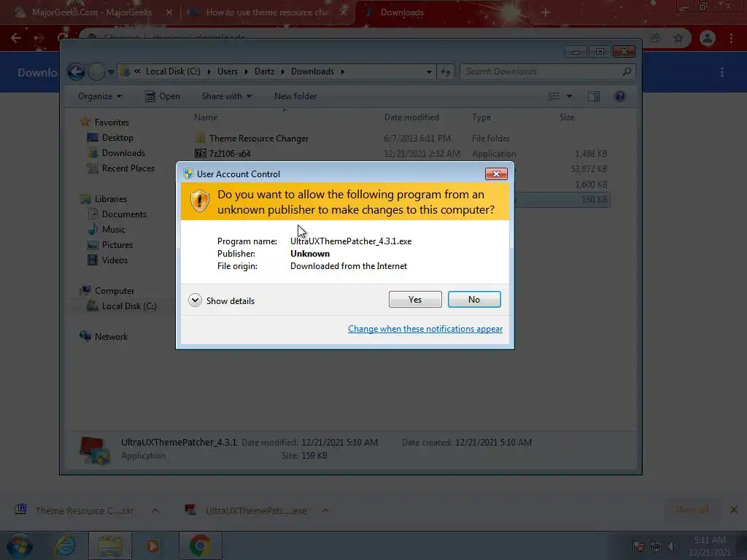Launch Internet Explorer from the taskbar
747x560 pixels.
tap(65, 545)
